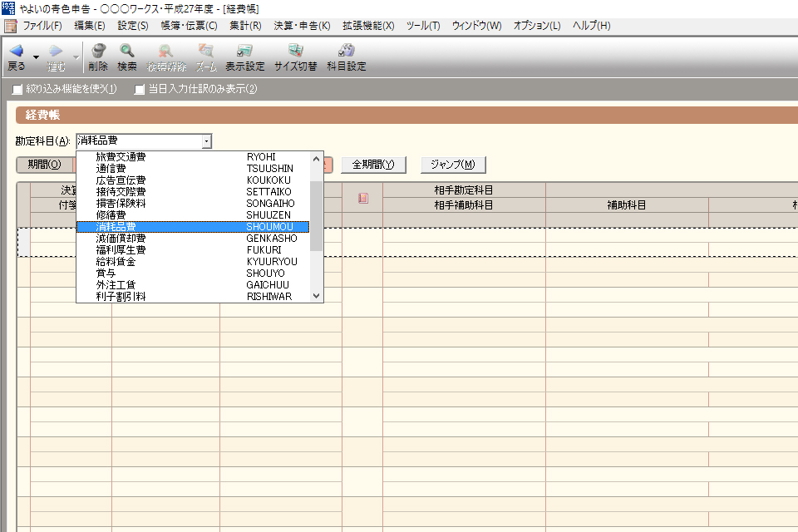Select 旅費交通費 from the account list

(193, 157)
